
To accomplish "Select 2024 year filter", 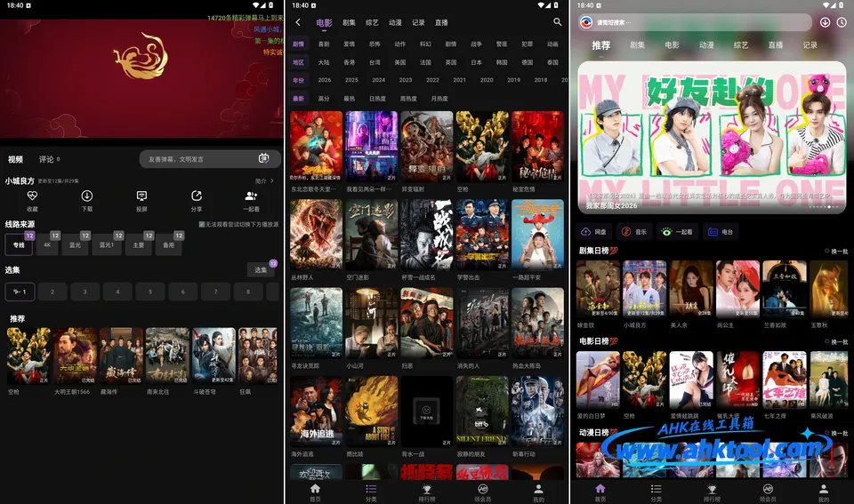I will pos(379,80).
